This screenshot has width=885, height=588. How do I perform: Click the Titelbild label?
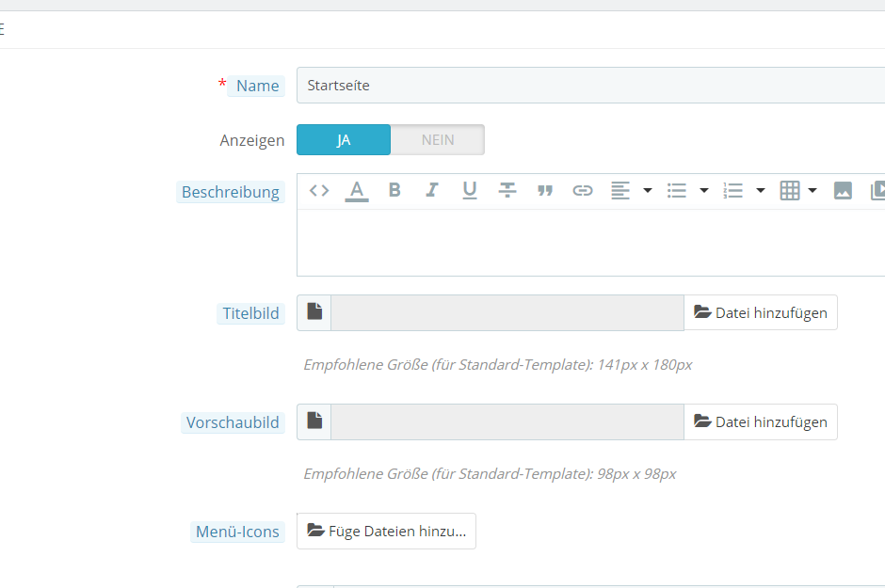coord(250,313)
